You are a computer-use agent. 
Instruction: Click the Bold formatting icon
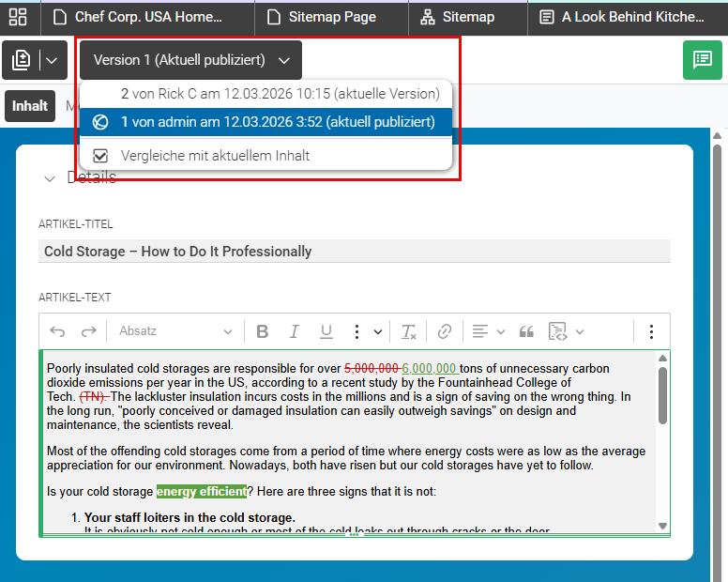[263, 331]
